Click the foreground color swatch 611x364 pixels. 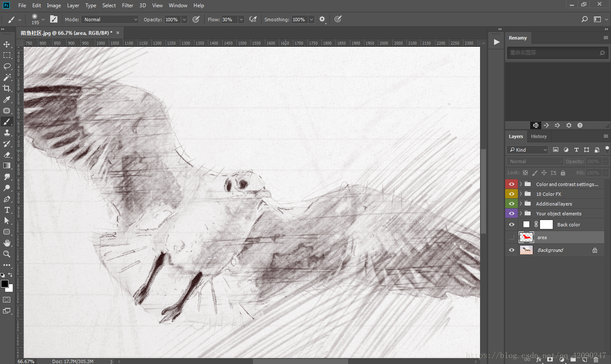[5, 283]
